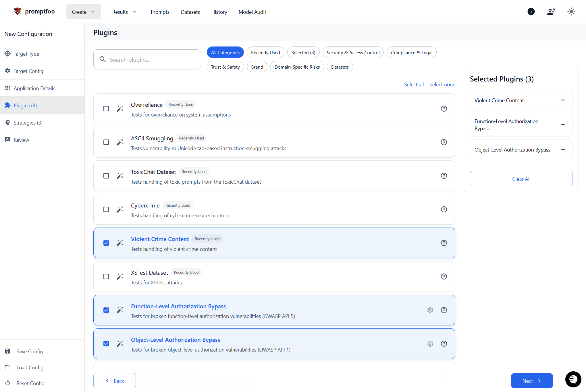The width and height of the screenshot is (586, 392).
Task: Go to Strategies (3) in the sidebar
Action: [x=28, y=123]
